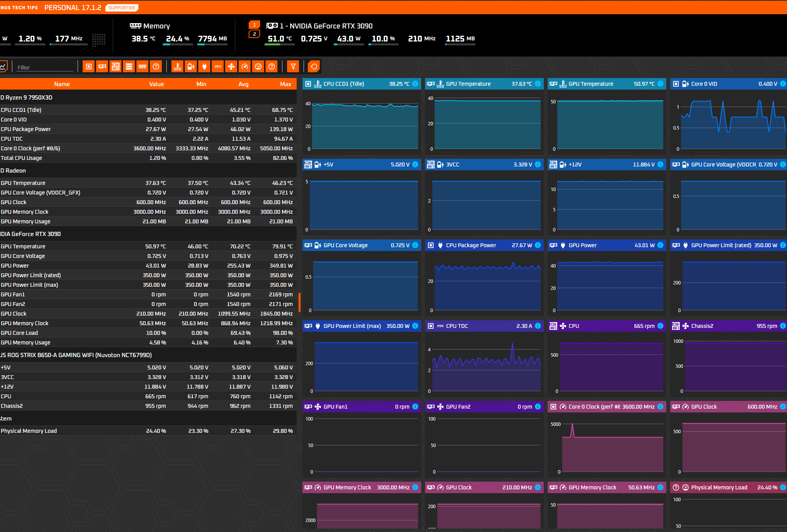Select the Total CPU Usage table row
Screen dimensions: 787x532
click(x=148, y=158)
